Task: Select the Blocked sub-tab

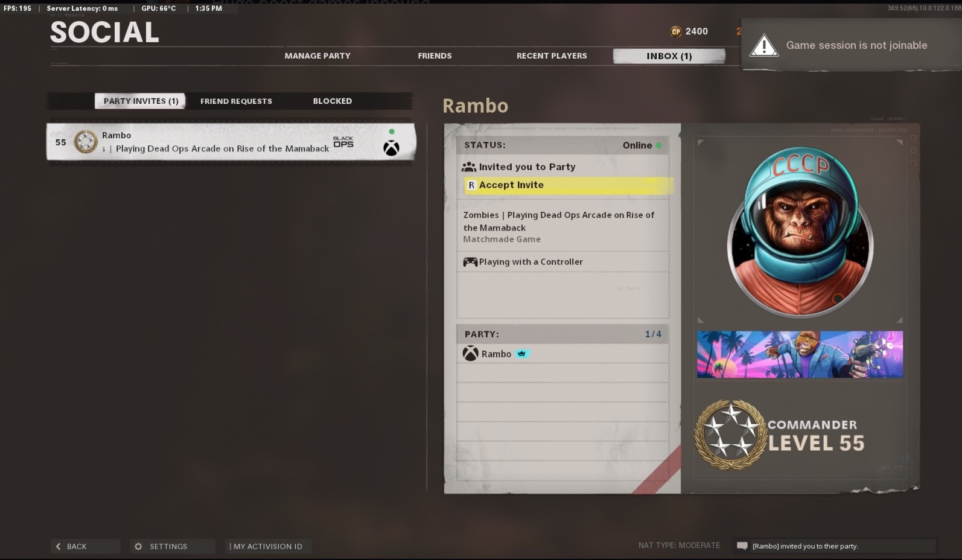Action: click(x=332, y=101)
